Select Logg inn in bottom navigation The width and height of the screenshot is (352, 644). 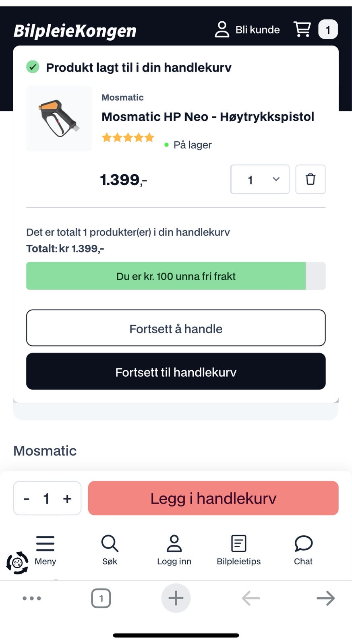[174, 550]
